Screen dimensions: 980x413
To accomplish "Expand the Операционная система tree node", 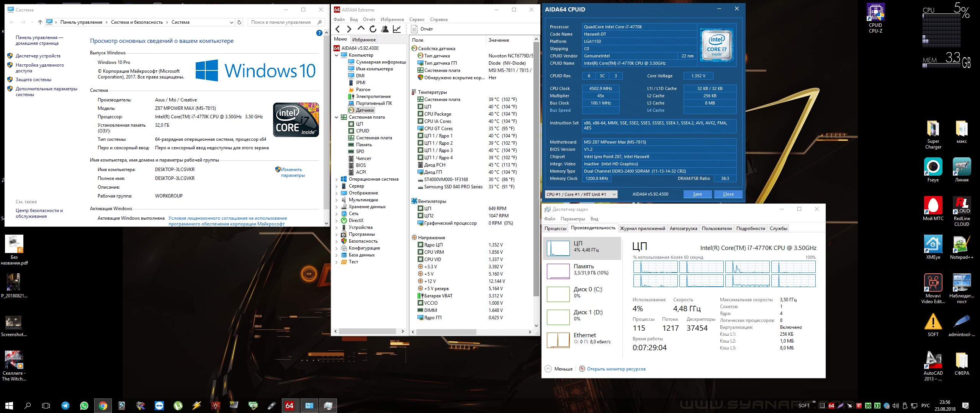I will [337, 179].
